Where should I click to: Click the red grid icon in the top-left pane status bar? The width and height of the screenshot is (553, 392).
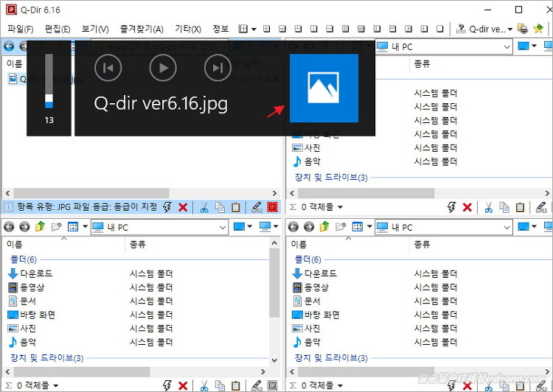click(x=272, y=207)
